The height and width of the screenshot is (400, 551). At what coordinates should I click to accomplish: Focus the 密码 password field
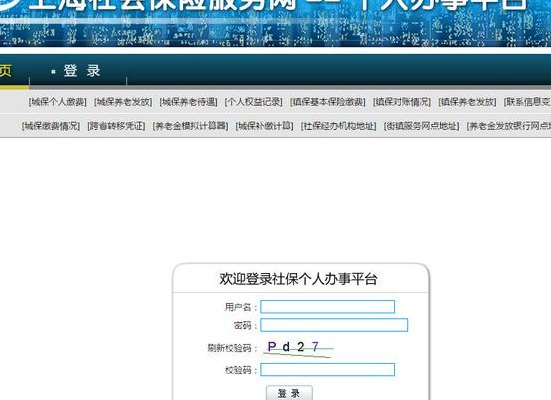(x=334, y=325)
